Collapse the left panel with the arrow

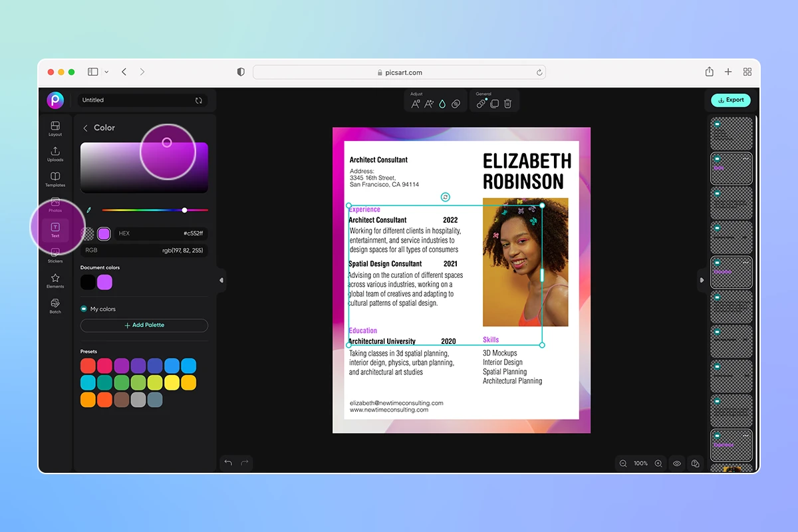click(x=221, y=281)
